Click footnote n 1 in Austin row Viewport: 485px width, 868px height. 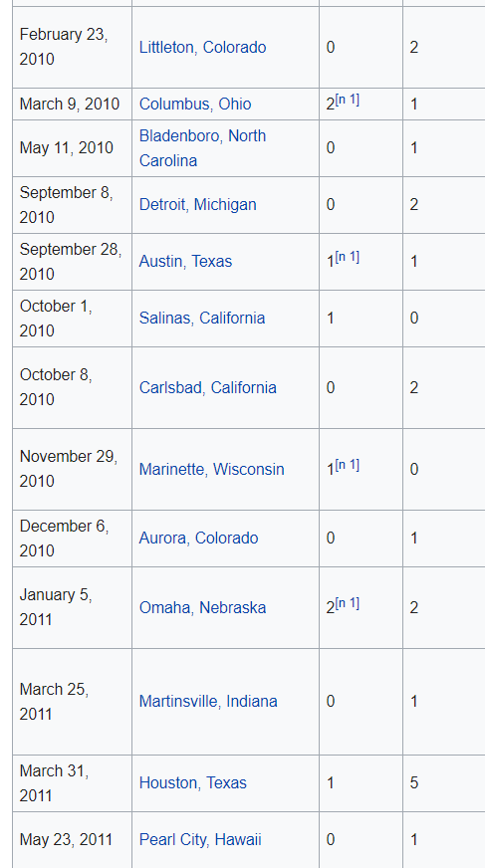348,257
